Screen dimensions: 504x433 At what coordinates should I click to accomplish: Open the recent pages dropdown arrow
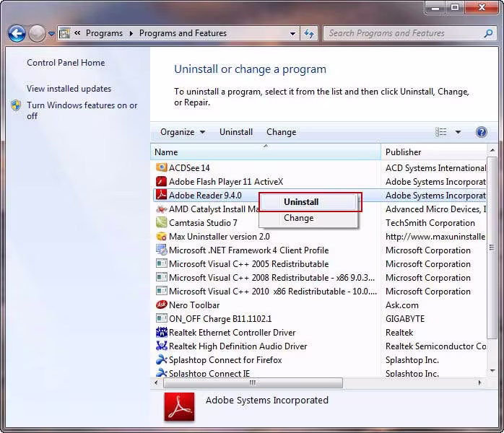tap(51, 33)
